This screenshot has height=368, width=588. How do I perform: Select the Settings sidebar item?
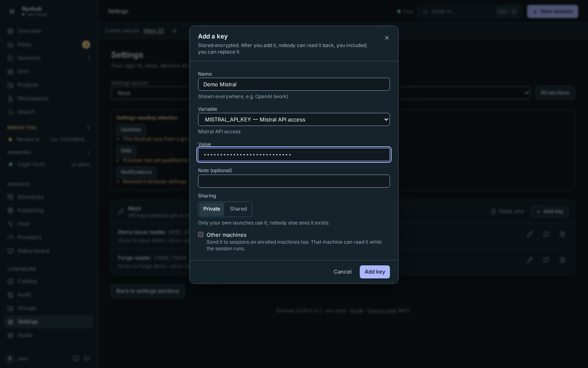[49, 322]
